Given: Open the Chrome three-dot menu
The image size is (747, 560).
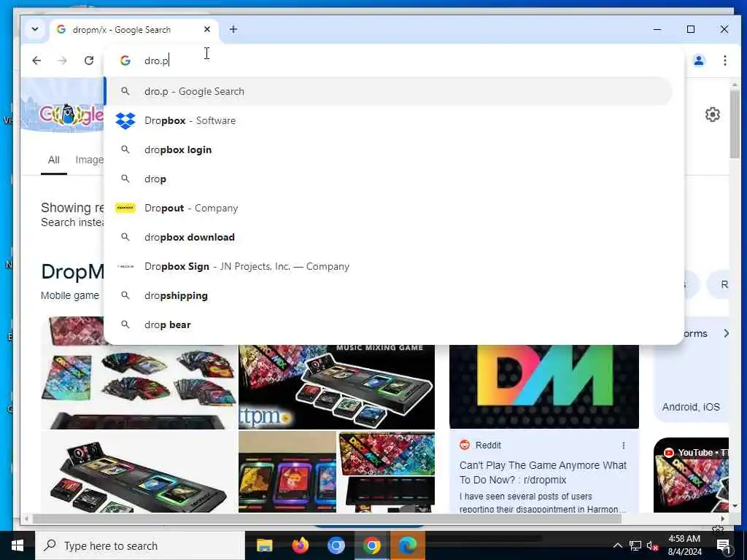Looking at the screenshot, I should pyautogui.click(x=724, y=61).
